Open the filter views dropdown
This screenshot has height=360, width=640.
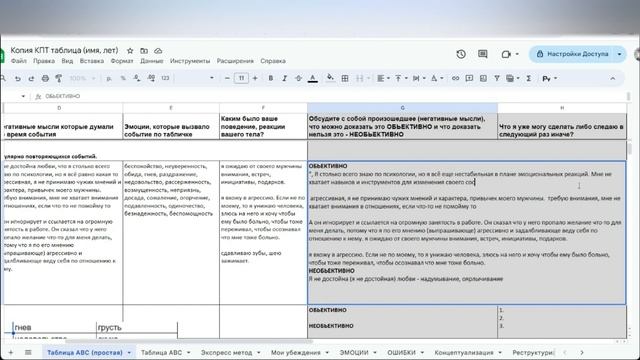[512, 78]
